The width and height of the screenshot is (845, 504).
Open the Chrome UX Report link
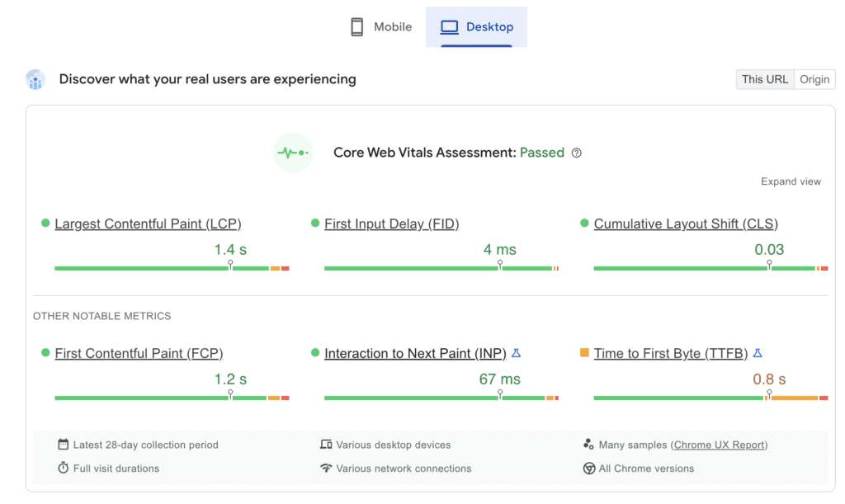tap(720, 445)
